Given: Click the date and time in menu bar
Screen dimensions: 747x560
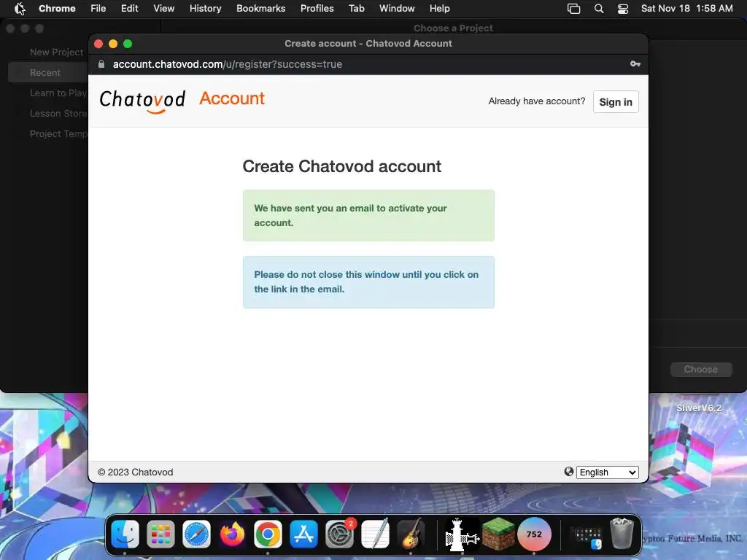Looking at the screenshot, I should (x=686, y=9).
